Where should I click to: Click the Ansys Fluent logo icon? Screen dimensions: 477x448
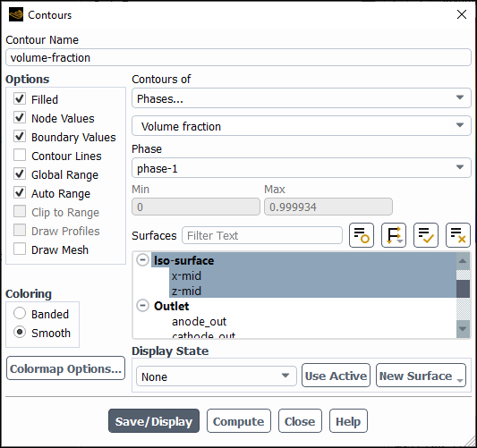[16, 14]
